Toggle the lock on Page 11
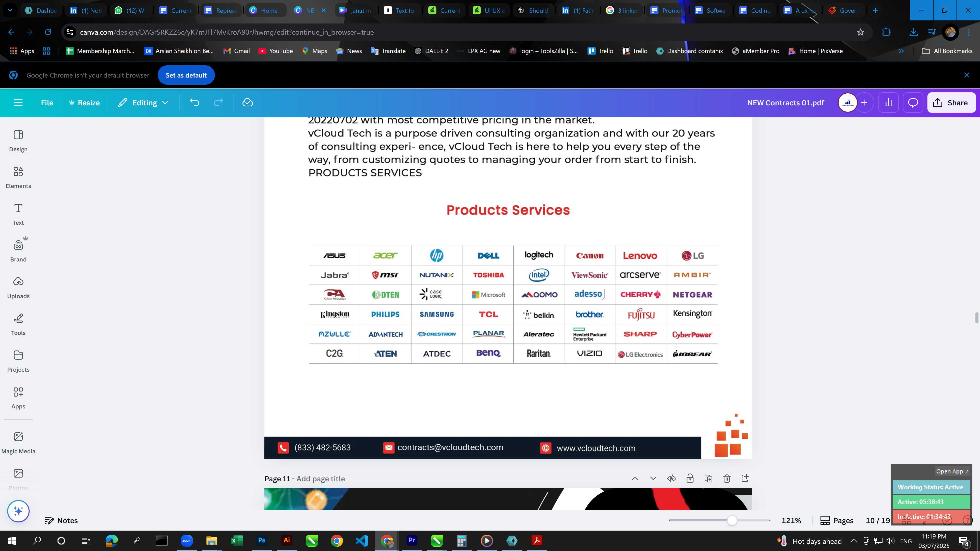980x551 pixels. tap(690, 478)
